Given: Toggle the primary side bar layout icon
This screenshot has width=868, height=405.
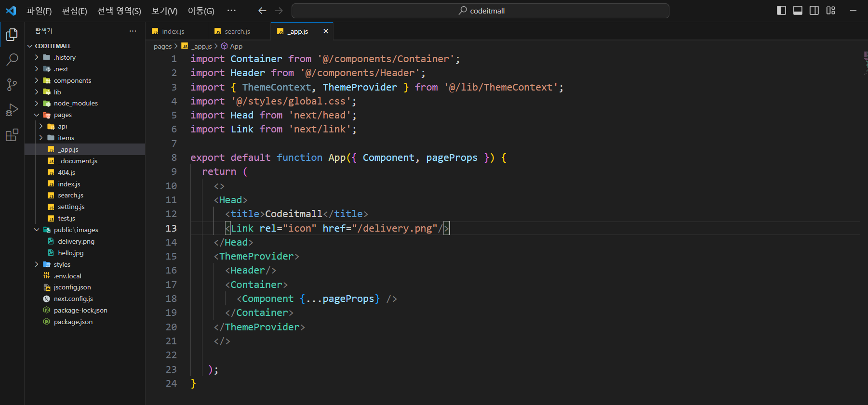Looking at the screenshot, I should click(782, 11).
